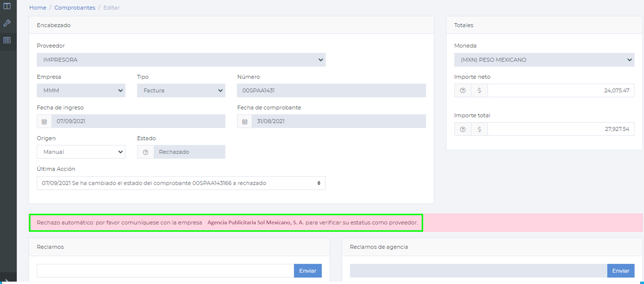
Task: Click the help icon beside Estado Rechazado
Action: pos(145,152)
